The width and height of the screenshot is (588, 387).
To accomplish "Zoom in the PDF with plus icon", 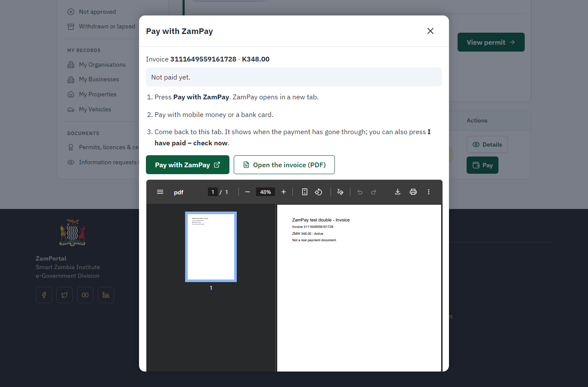I will coord(284,192).
